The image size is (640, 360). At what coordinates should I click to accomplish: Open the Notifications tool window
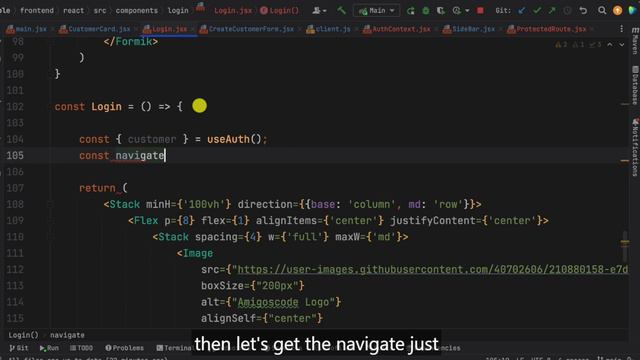(x=635, y=147)
